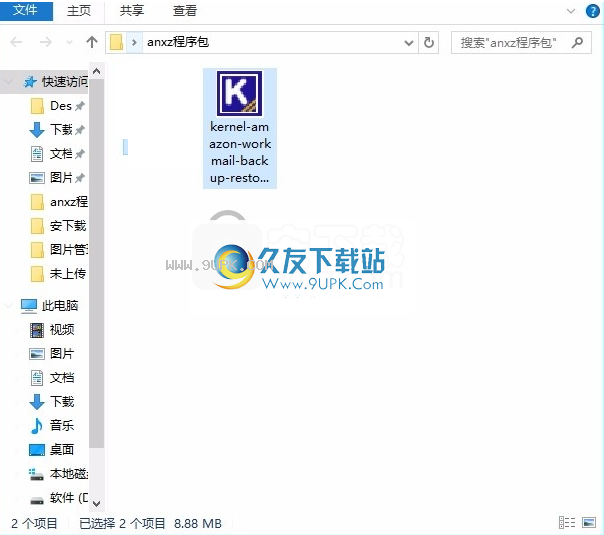Switch to details view in status bar
The image size is (604, 535).
[x=567, y=523]
